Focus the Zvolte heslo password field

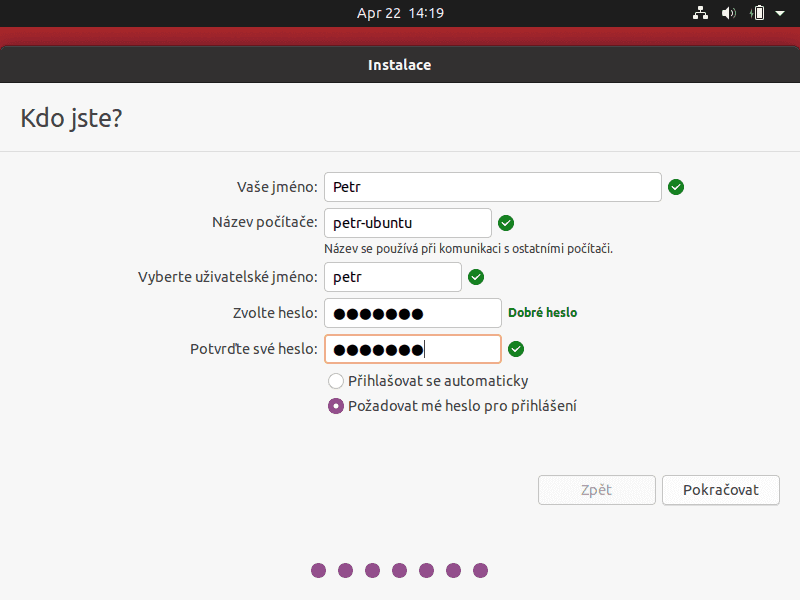[x=413, y=313]
